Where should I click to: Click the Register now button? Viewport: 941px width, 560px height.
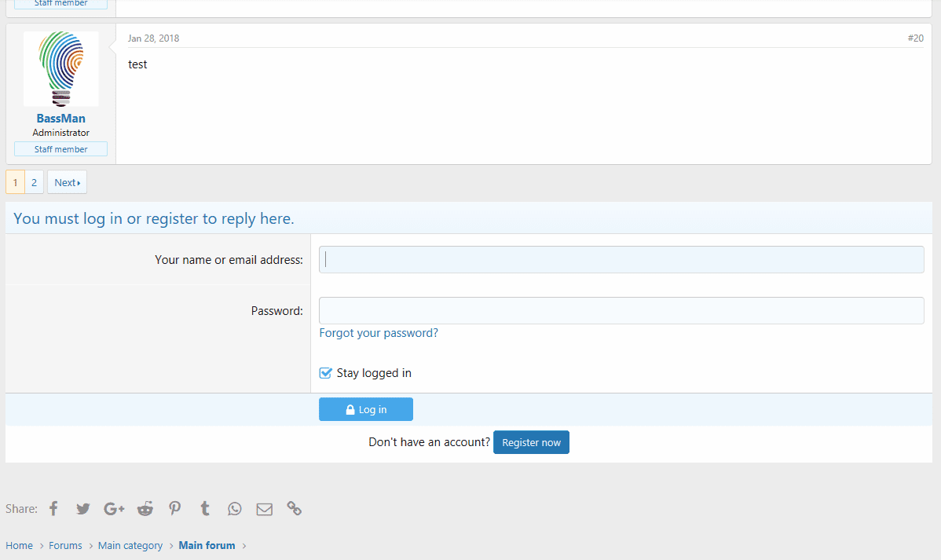(x=531, y=442)
